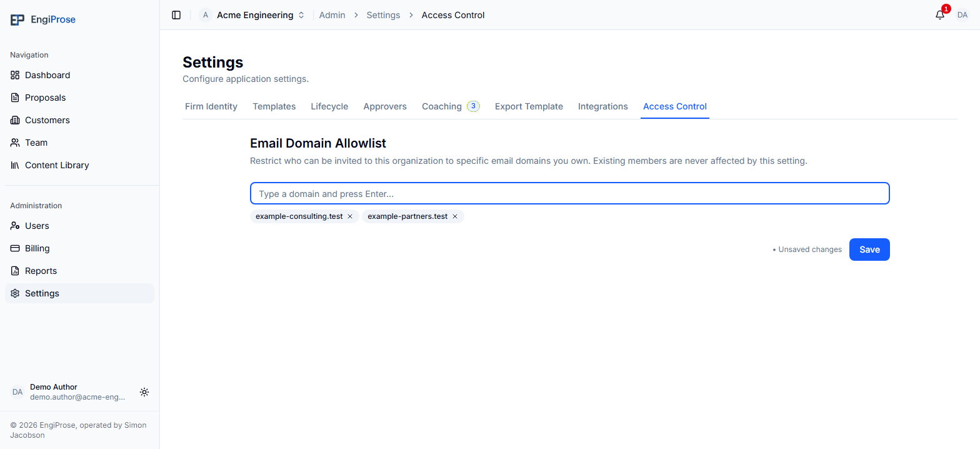980x449 pixels.
Task: Open the DA avatar in top bar
Action: coord(962,15)
